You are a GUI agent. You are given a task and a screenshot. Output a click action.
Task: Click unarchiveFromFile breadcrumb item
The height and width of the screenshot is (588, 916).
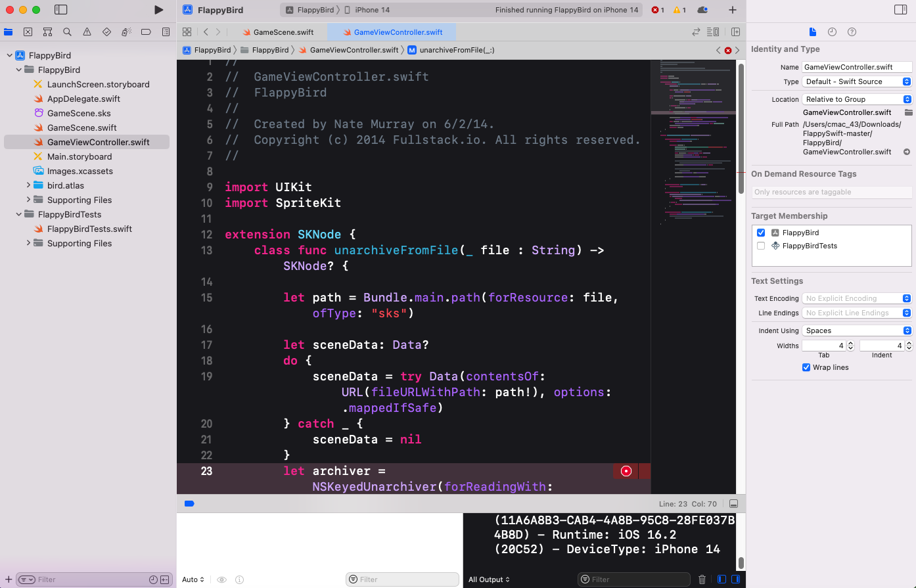(451, 50)
